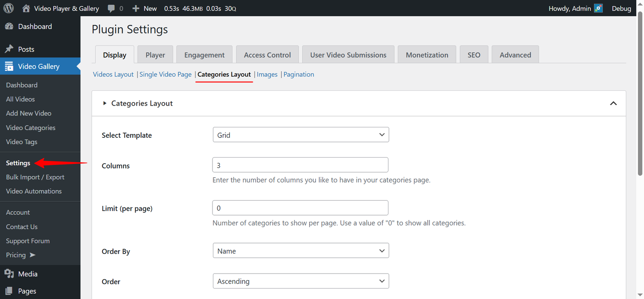
Task: Click the Select Template label
Action: [x=127, y=135]
